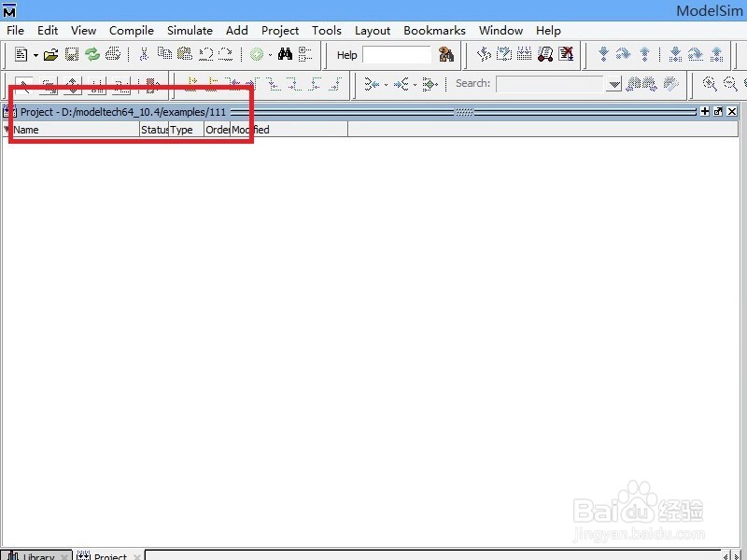Click the Search backward binoculars icon
The image size is (747, 560).
[x=633, y=84]
